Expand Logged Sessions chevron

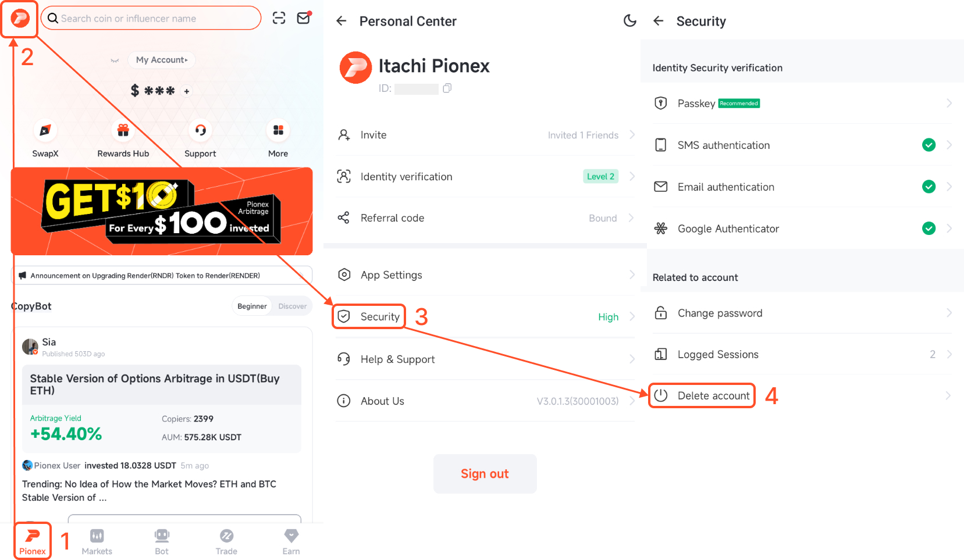coord(949,355)
